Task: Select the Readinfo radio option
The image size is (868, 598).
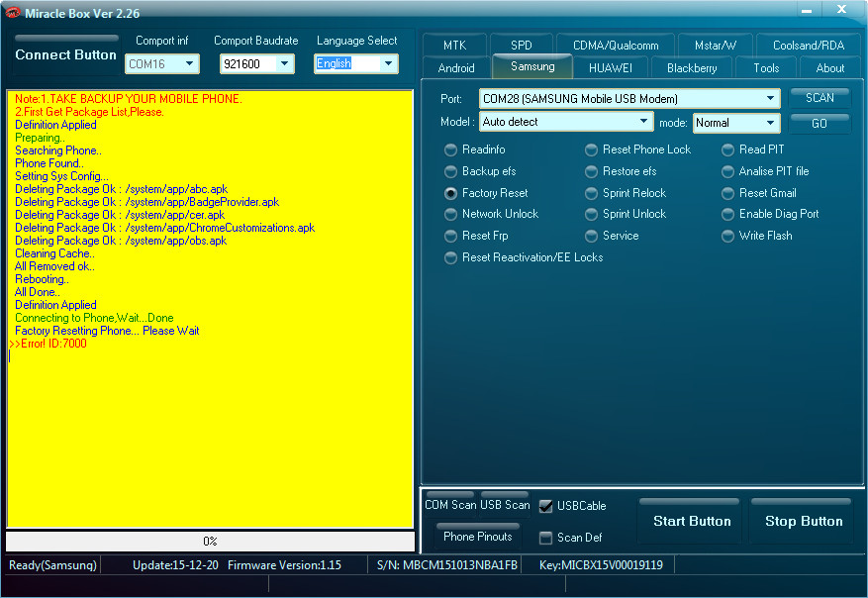Action: (451, 149)
